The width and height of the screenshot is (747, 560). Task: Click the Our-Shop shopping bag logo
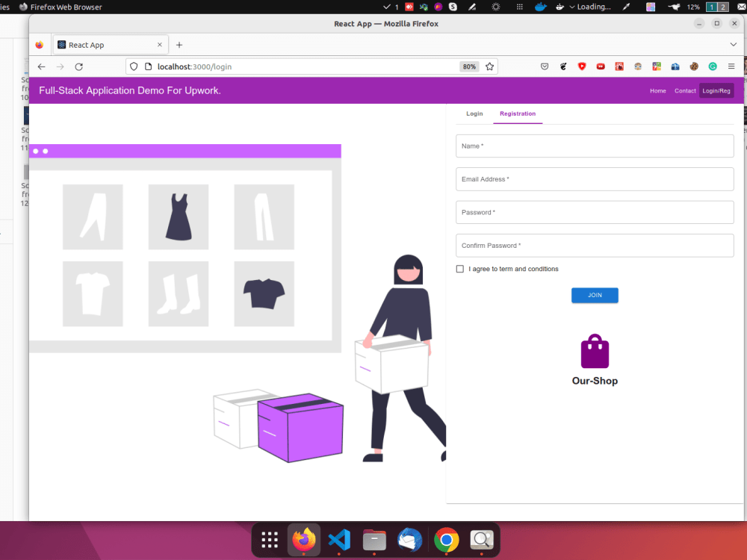pos(595,351)
